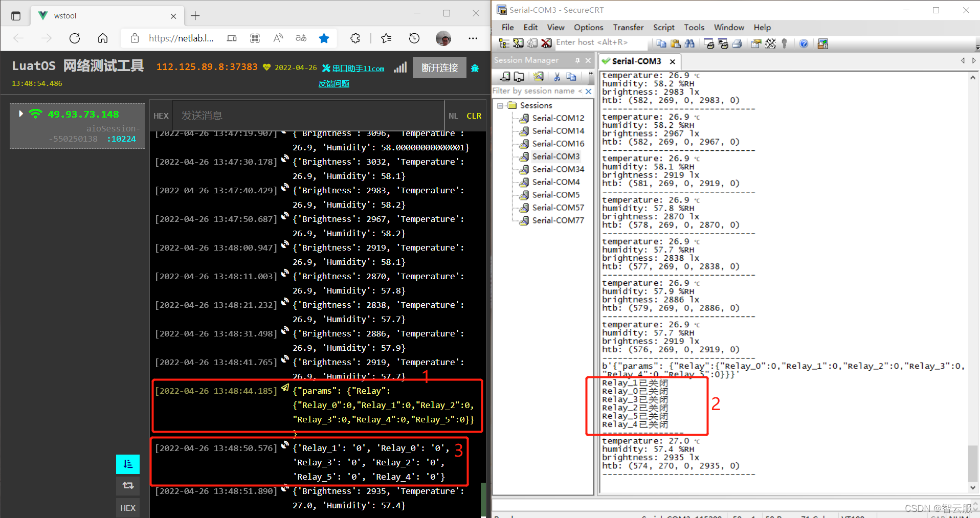Open the Script menu in SecureCRT
The height and width of the screenshot is (518, 980).
click(663, 27)
